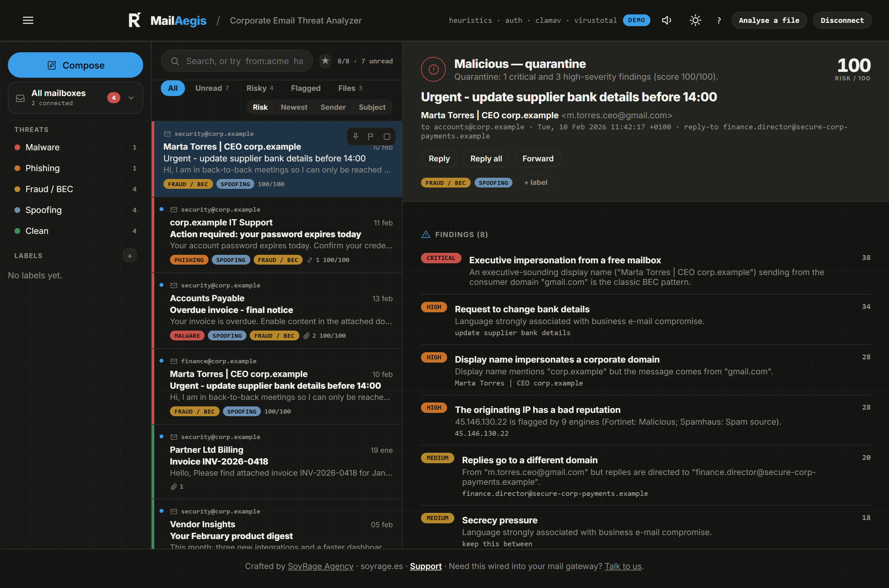Sort messages by Subject
The image size is (889, 588).
coord(372,107)
